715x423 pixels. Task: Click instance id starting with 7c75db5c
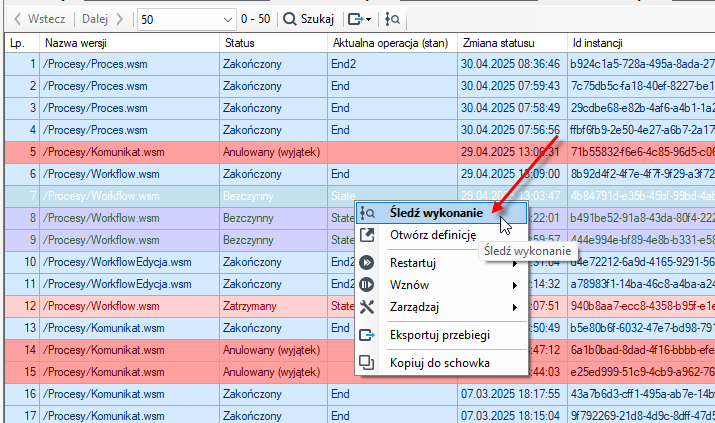tap(642, 86)
